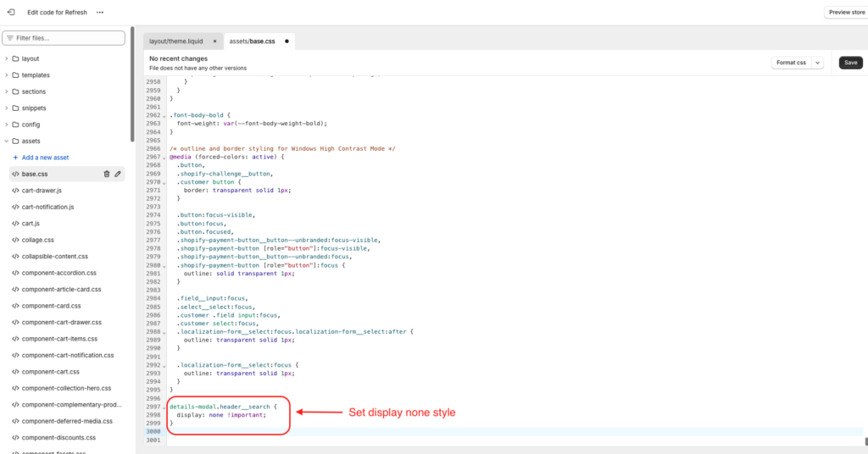Fold code block at line 2997
Image resolution: width=868 pixels, height=454 pixels.
coord(164,407)
